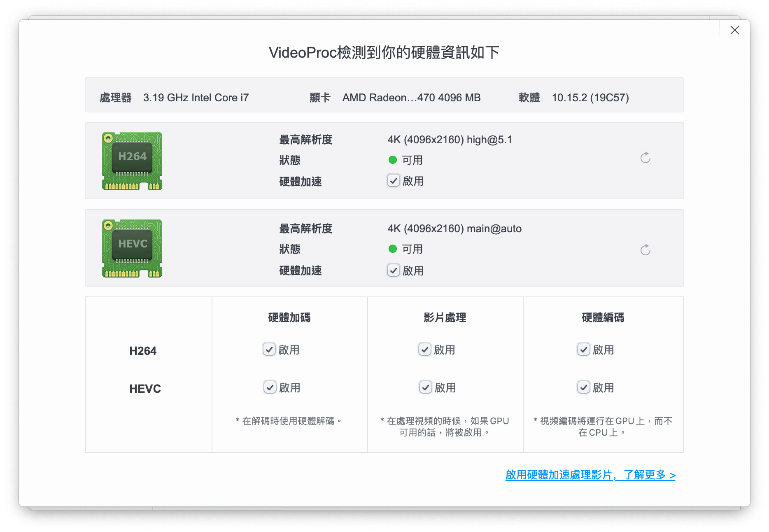Click the 4K (4096x2160) main@auto value
The width and height of the screenshot is (769, 532).
[454, 229]
